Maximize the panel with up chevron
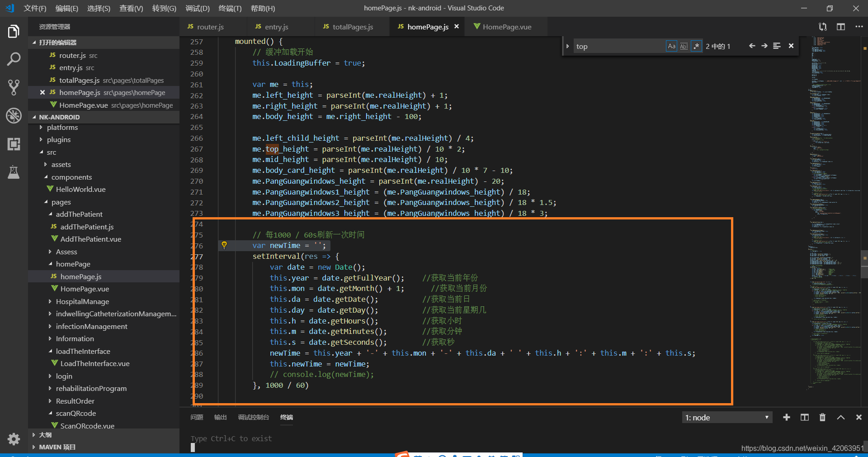 point(840,417)
